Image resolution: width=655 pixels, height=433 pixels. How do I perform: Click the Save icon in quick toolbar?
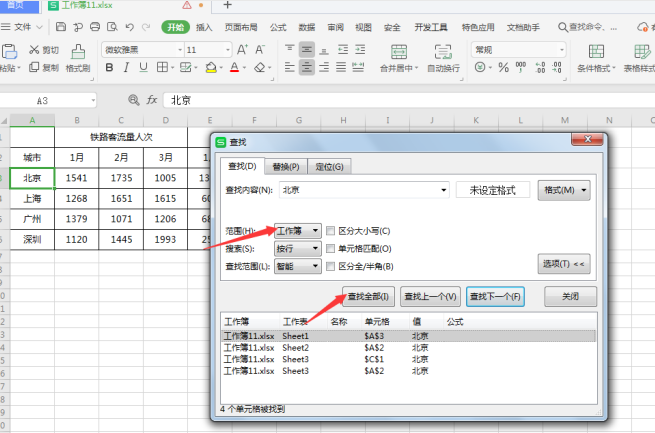pyautogui.click(x=61, y=27)
